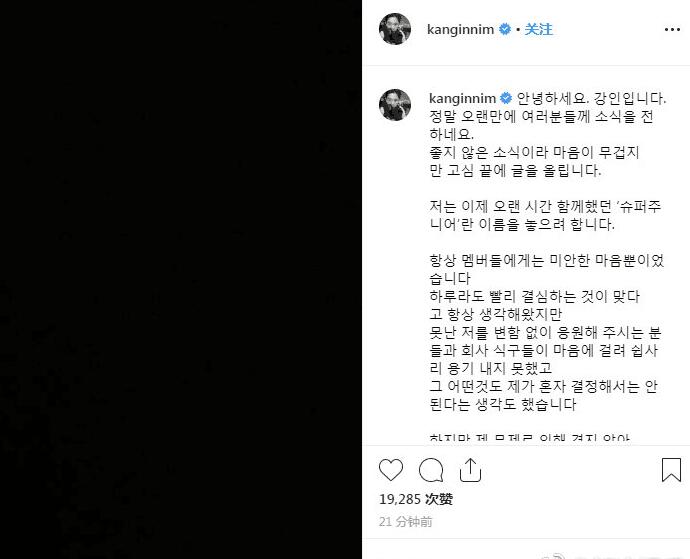This screenshot has height=559, width=690.
Task: Click the caption line starting 항상 멤버들에게는
Action: coord(547,260)
